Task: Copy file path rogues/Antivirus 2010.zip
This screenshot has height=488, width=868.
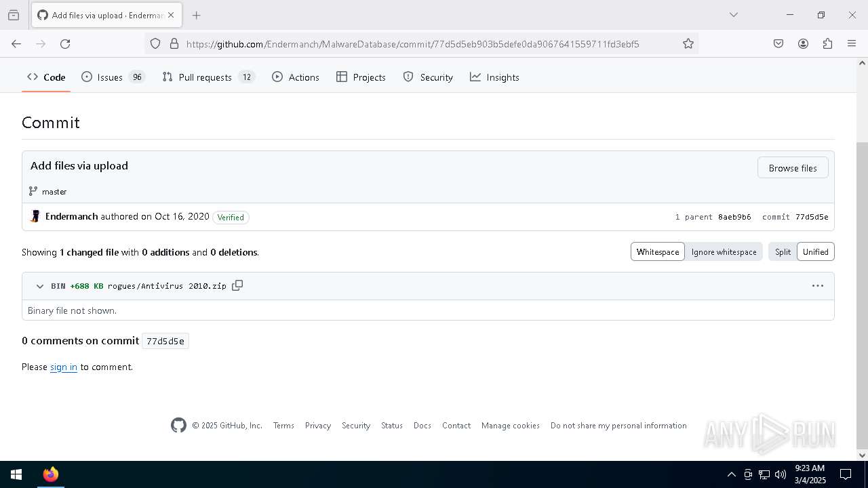Action: tap(237, 285)
